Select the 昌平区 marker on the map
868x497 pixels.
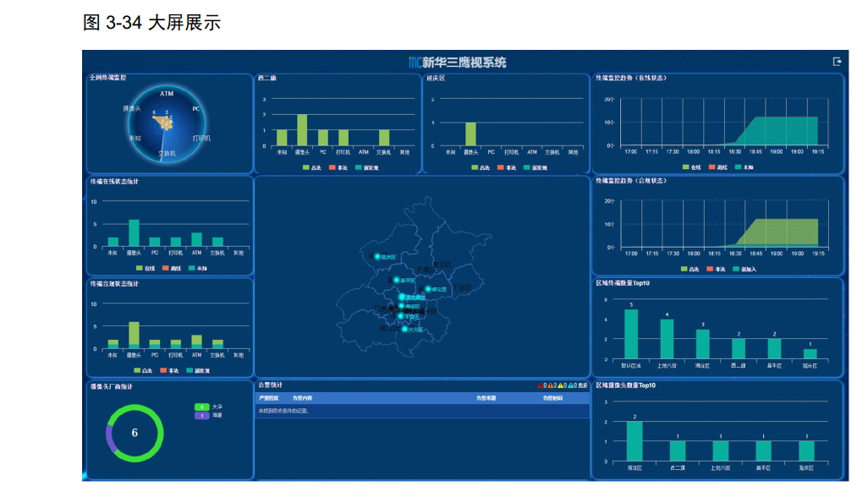pyautogui.click(x=397, y=280)
